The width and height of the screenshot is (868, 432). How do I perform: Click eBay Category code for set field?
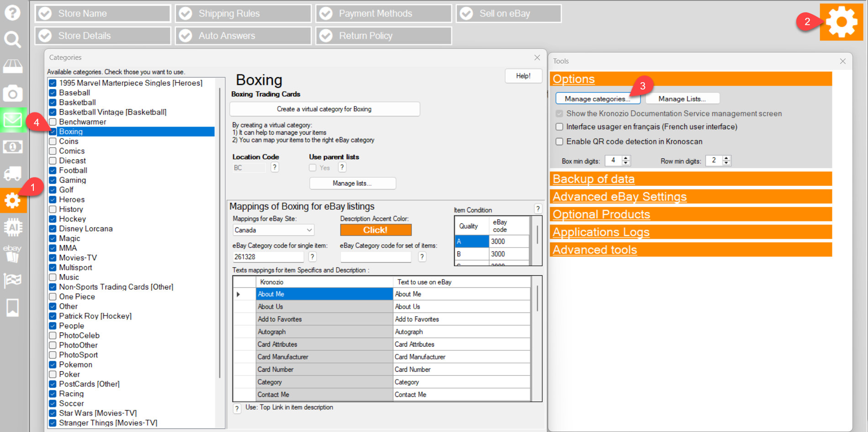pyautogui.click(x=376, y=257)
